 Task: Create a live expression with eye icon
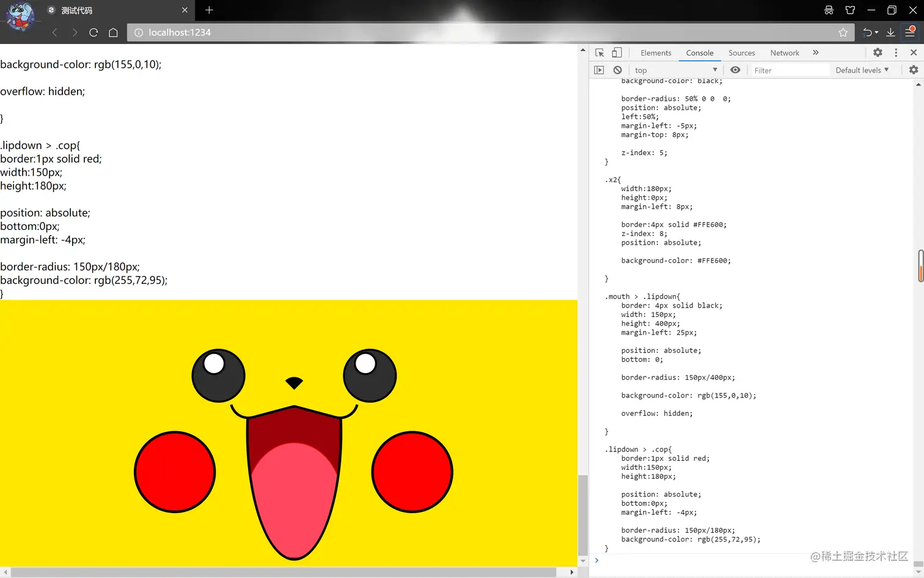[x=735, y=70]
